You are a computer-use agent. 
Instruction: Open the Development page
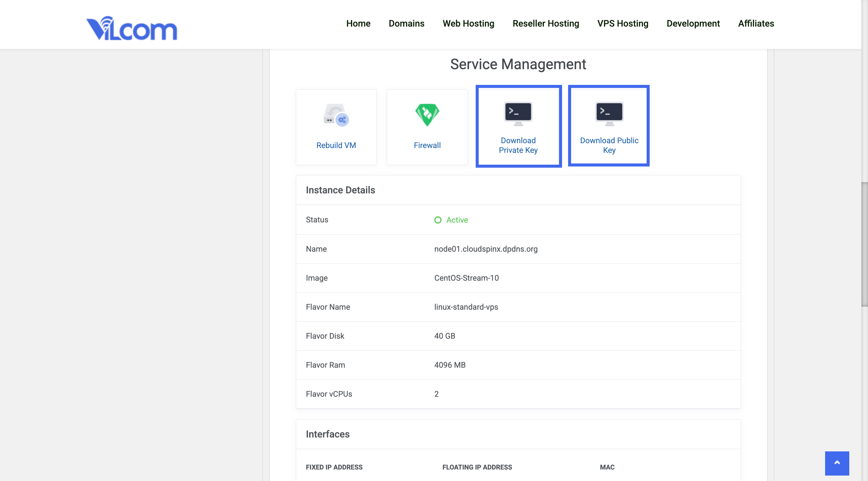(693, 24)
